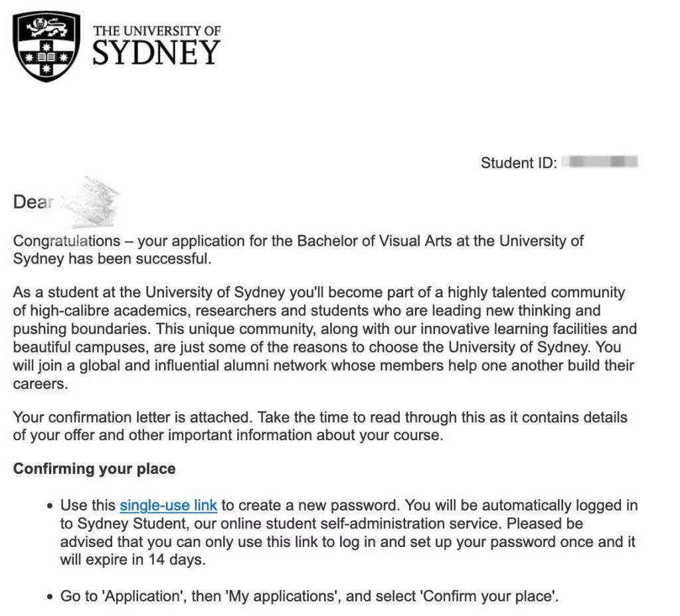Click the University of Sydney crest logo
Image resolution: width=680 pixels, height=616 pixels.
pyautogui.click(x=46, y=46)
